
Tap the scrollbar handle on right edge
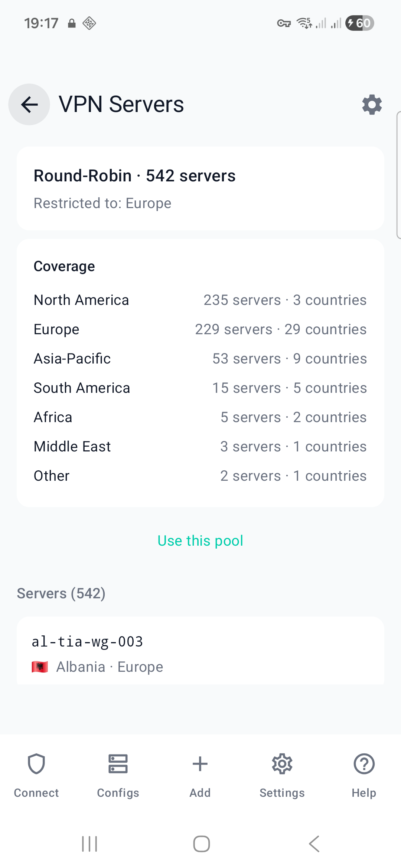(399, 175)
